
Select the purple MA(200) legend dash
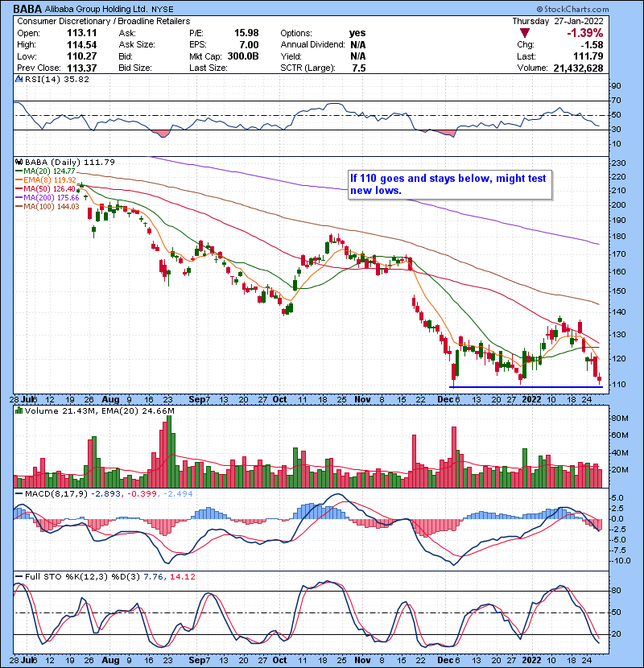coord(19,198)
